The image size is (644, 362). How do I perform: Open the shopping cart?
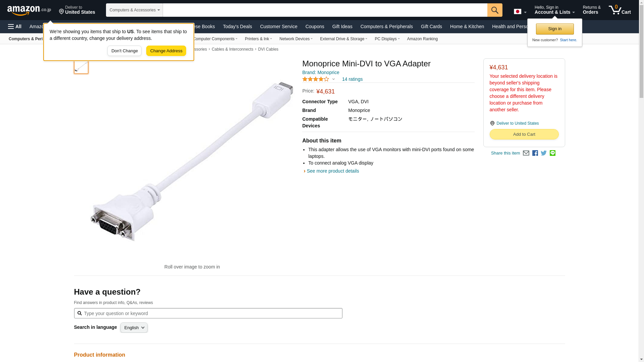(620, 10)
